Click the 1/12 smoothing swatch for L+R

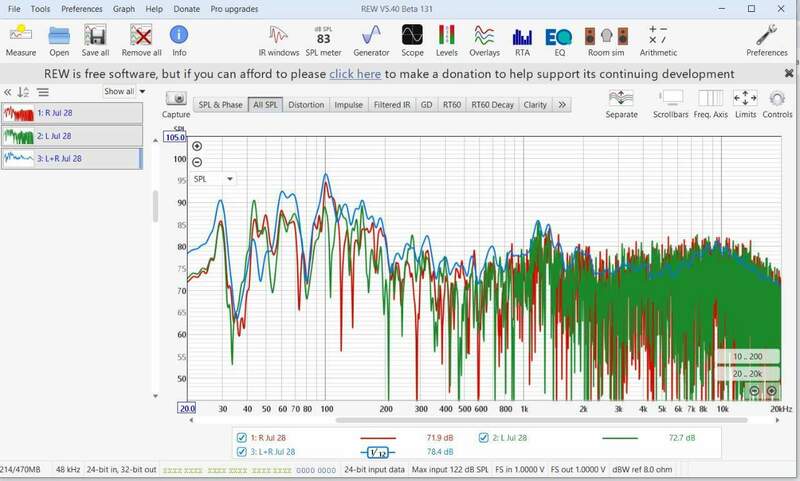(x=378, y=452)
